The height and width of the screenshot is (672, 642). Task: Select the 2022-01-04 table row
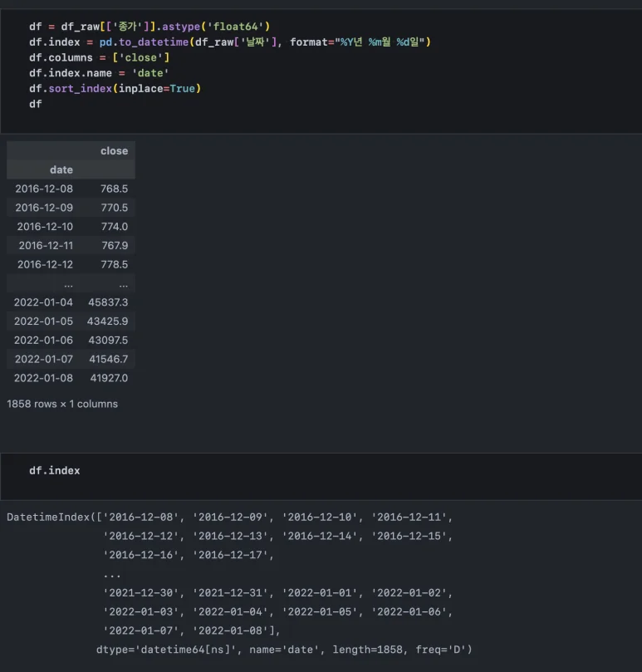(71, 302)
